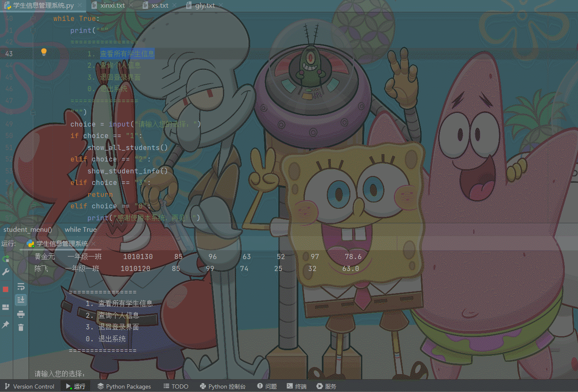This screenshot has width=578, height=392.
Task: Close the xinxi.txt tab
Action: [x=130, y=6]
